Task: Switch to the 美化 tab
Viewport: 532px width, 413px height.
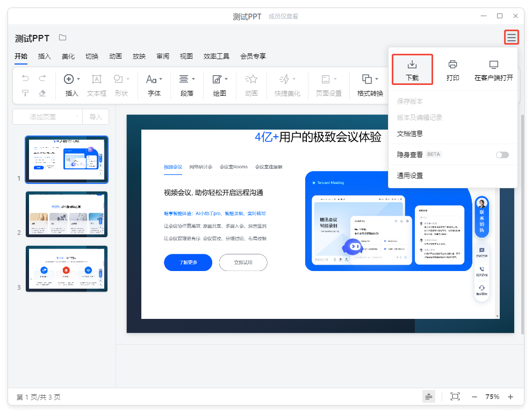Action: 68,56
